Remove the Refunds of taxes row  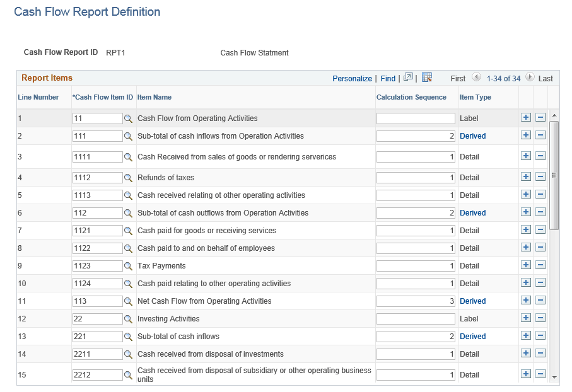(540, 177)
